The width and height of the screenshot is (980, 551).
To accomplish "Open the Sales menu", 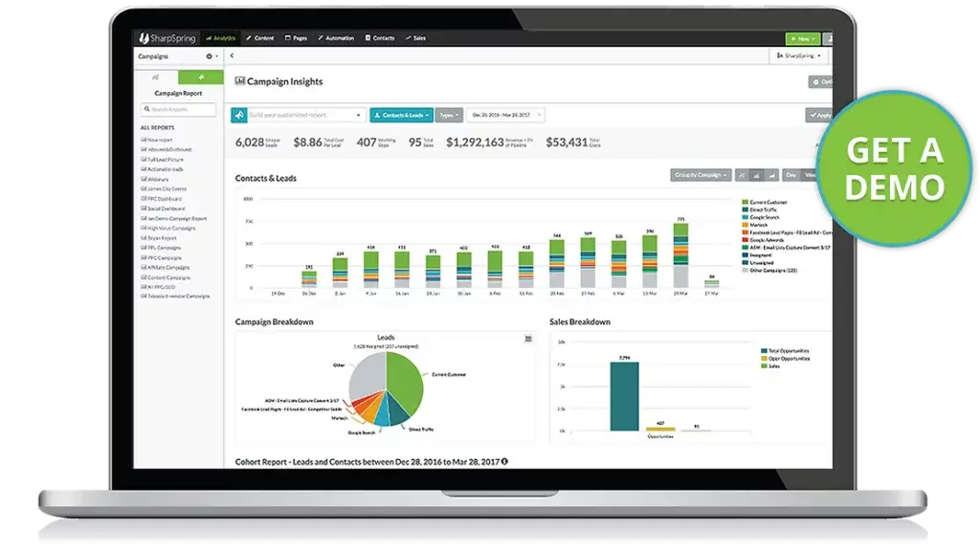I will pyautogui.click(x=415, y=38).
